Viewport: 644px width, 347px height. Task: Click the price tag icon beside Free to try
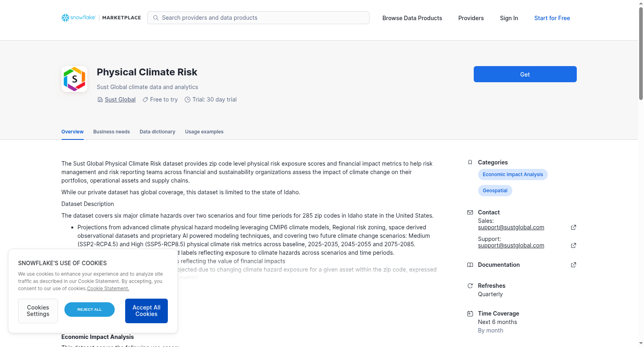pos(145,100)
